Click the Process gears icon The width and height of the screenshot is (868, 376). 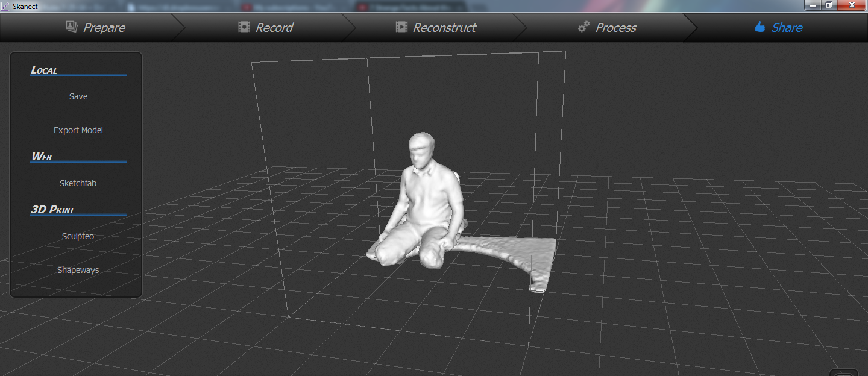click(582, 27)
